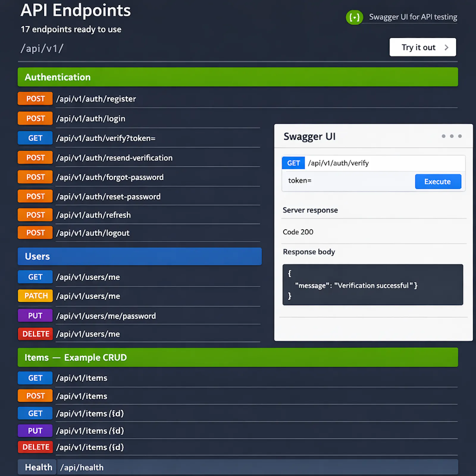Click the arrow chevron on Try it out
The width and height of the screenshot is (476, 476).
[x=446, y=47]
